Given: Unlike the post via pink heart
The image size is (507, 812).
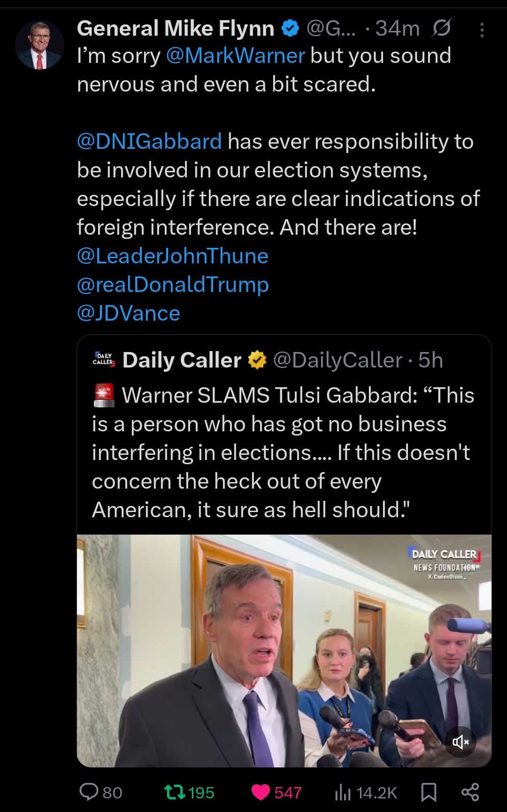Looking at the screenshot, I should (x=261, y=792).
